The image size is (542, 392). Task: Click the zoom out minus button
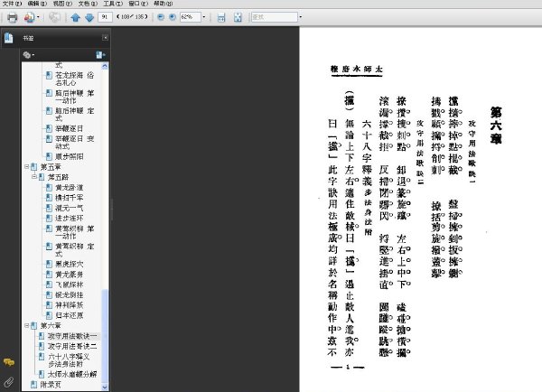click(x=161, y=17)
